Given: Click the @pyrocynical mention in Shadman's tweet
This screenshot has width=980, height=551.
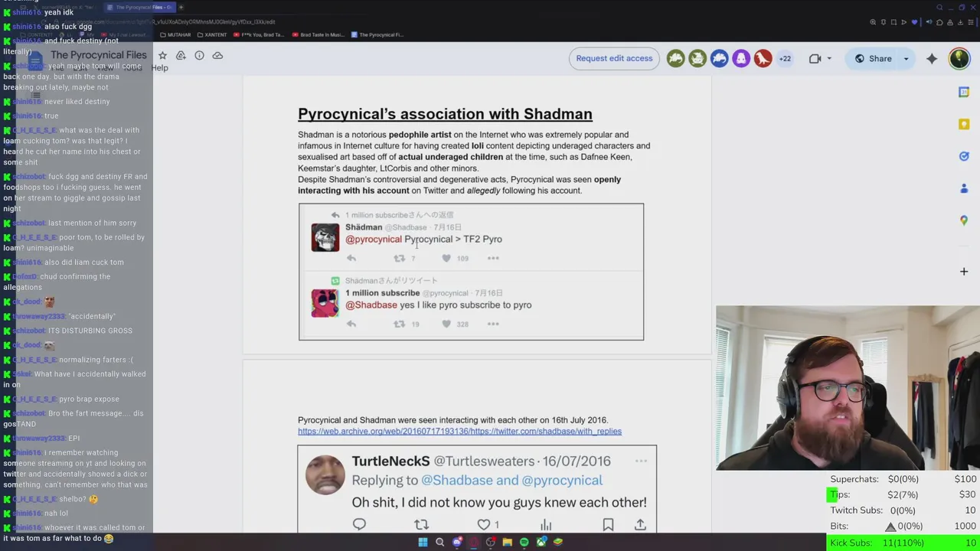Looking at the screenshot, I should 373,239.
